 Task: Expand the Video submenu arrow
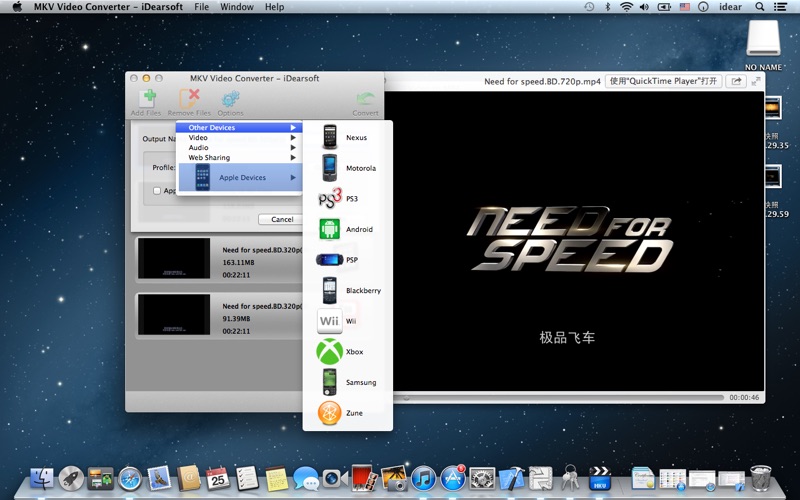[x=293, y=138]
